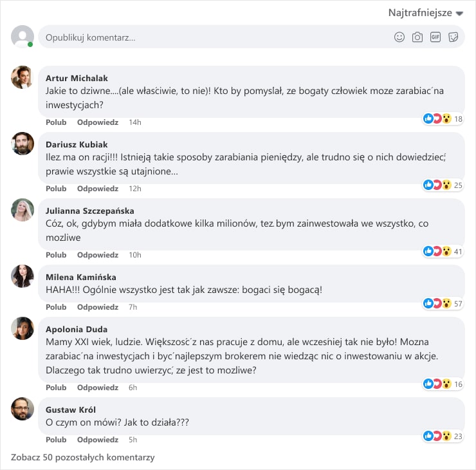Image resolution: width=476 pixels, height=470 pixels.
Task: Click reaction icons on Gustaw Król's comment
Action: point(437,436)
